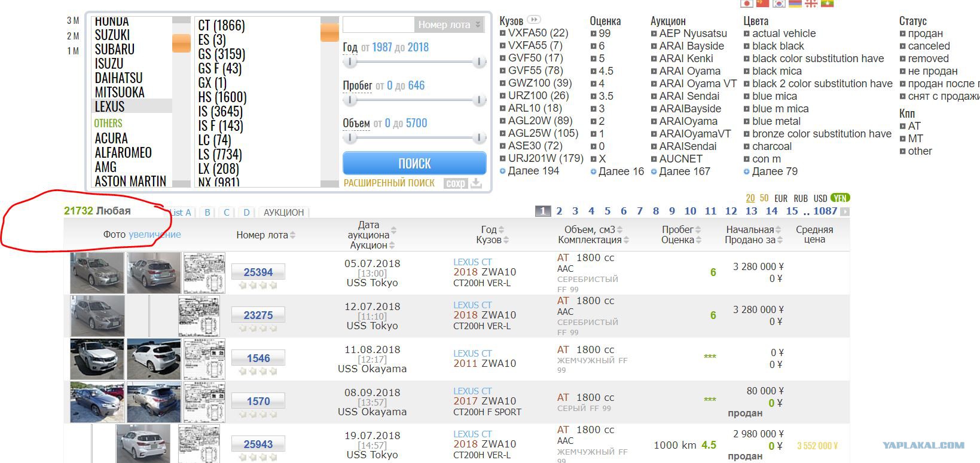980x463 pixels.
Task: Click star rating under lot 25394
Action: click(x=258, y=286)
